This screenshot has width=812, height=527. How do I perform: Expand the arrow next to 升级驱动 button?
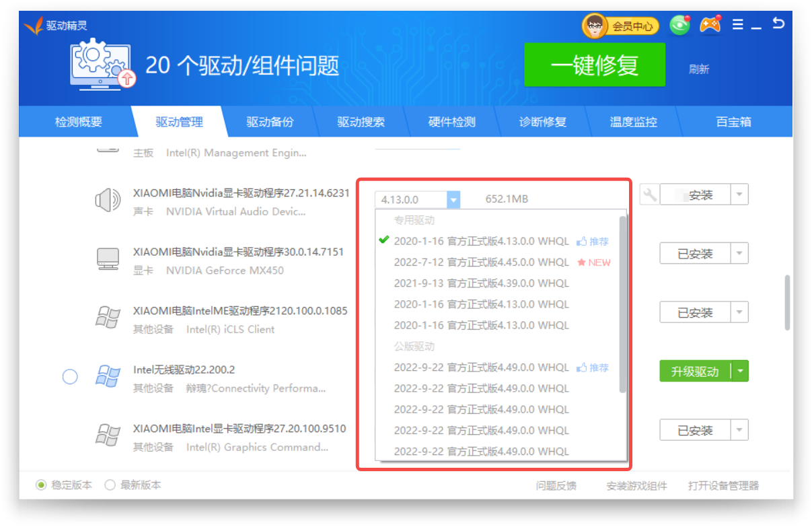740,372
